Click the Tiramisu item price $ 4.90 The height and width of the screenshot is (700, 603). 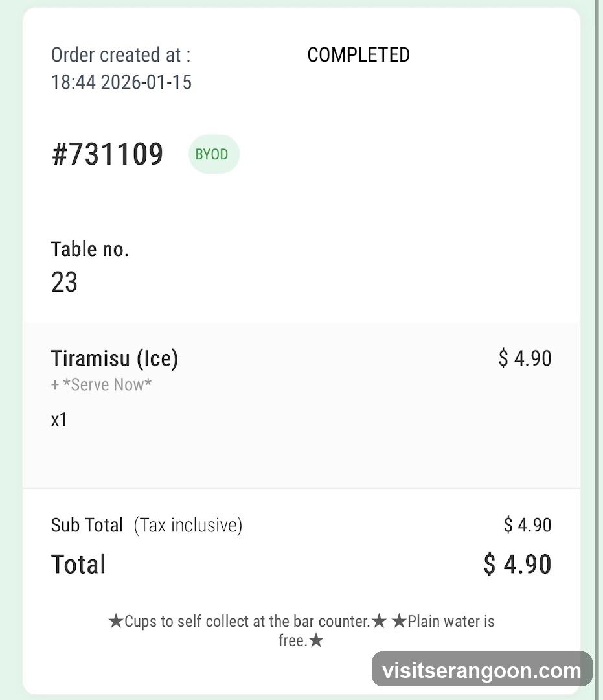coord(525,358)
